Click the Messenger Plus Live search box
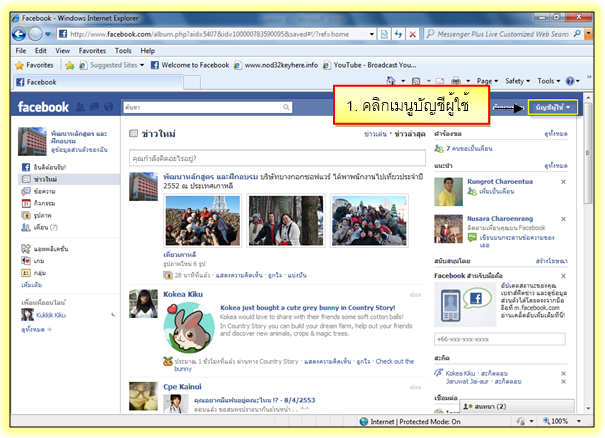The height and width of the screenshot is (438, 605). point(498,34)
